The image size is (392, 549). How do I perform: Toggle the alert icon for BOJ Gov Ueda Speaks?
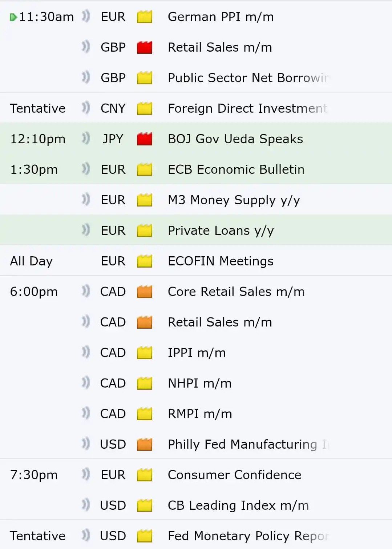pyautogui.click(x=85, y=139)
